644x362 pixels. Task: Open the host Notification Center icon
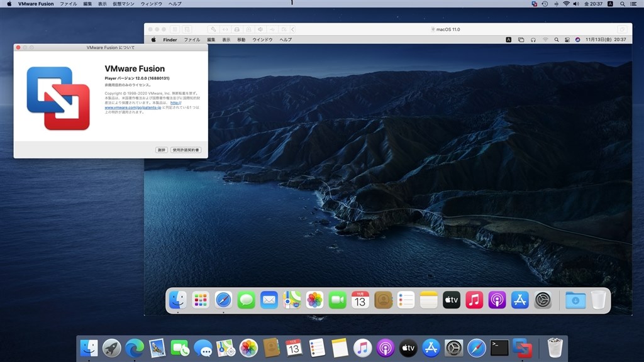pyautogui.click(x=633, y=4)
